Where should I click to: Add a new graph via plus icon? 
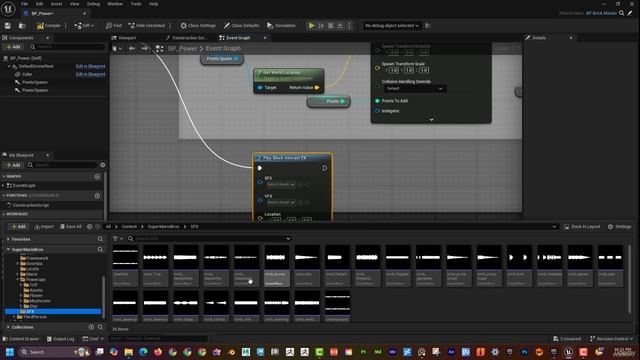click(x=97, y=177)
